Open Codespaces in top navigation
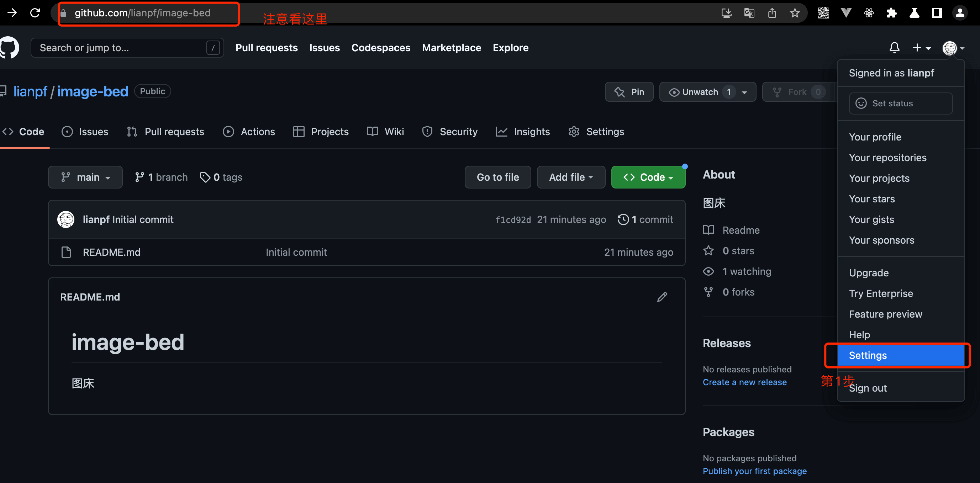 381,48
